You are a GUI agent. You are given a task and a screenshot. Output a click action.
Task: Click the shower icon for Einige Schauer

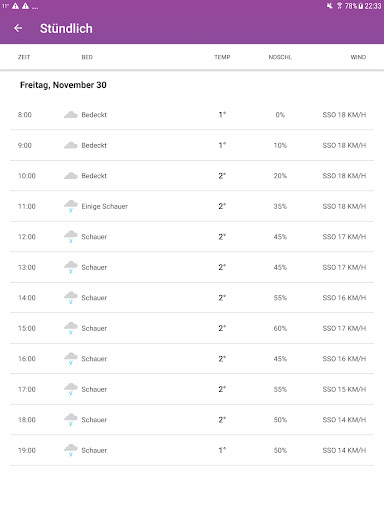pos(71,206)
